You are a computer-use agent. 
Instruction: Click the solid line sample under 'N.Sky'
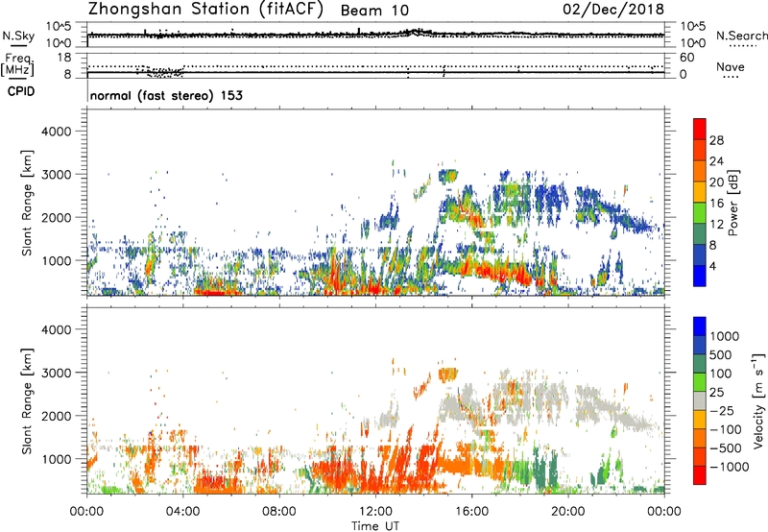tap(18, 45)
